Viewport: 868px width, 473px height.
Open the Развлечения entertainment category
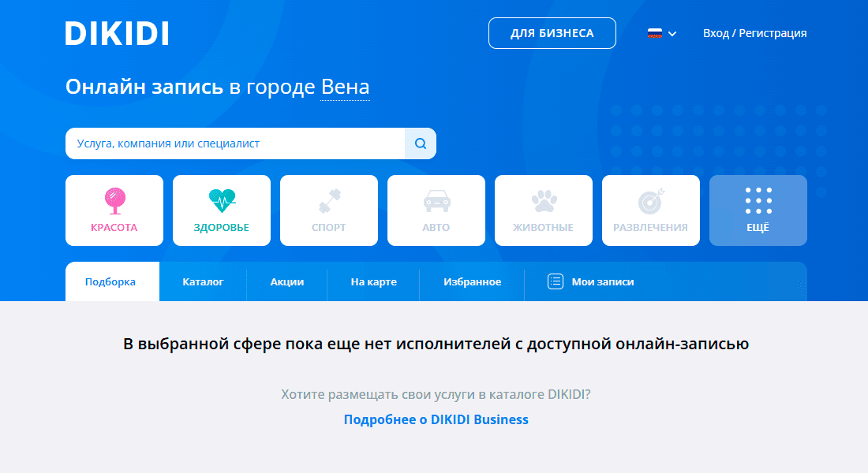tap(651, 210)
